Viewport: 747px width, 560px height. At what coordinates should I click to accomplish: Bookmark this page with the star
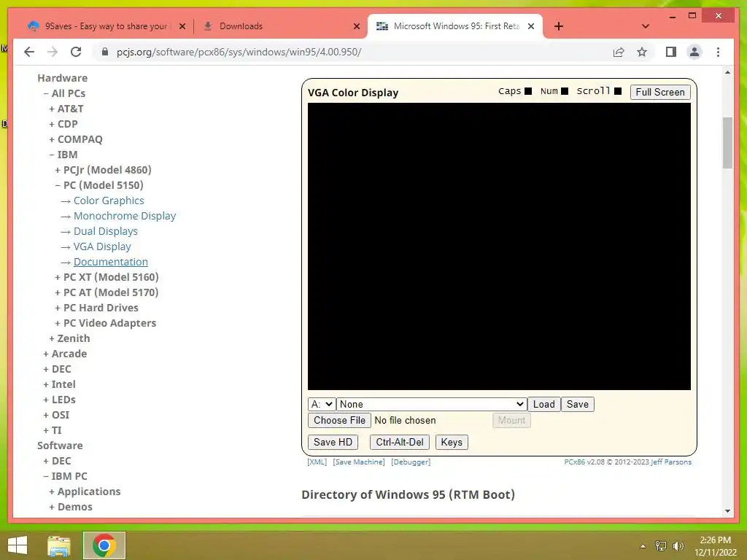click(x=642, y=52)
